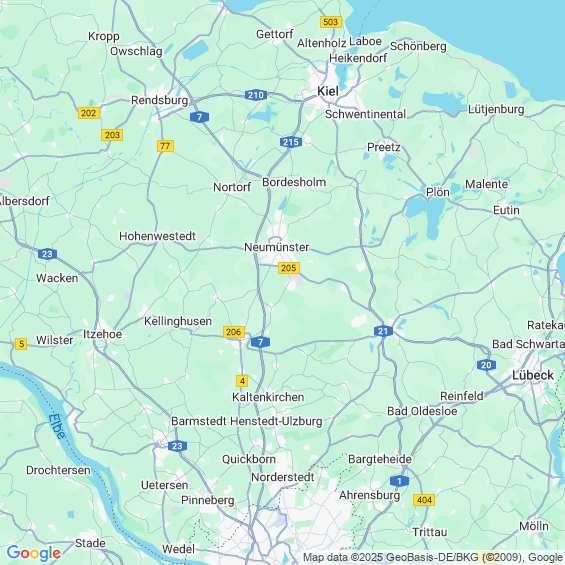Image resolution: width=565 pixels, height=565 pixels.
Task: Select the Kiel city label
Action: click(328, 91)
